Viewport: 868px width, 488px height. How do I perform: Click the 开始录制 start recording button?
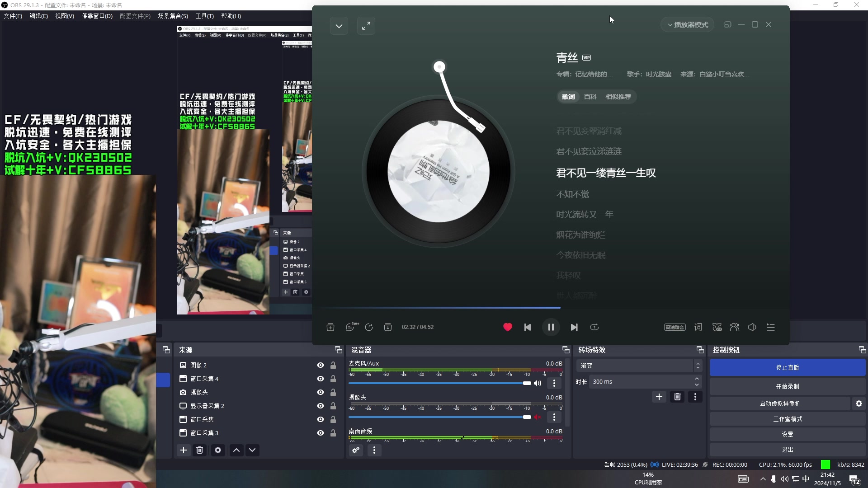click(788, 386)
